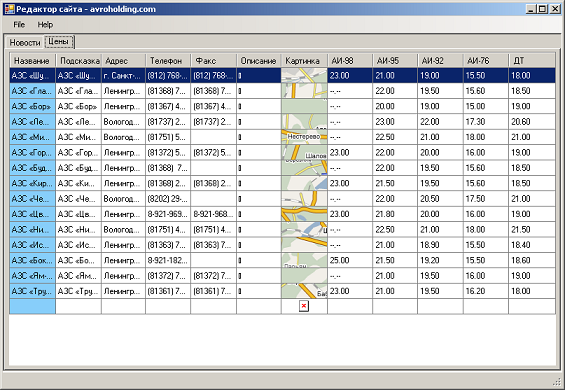This screenshot has width=565, height=390.
Task: Click the 8-921-969... phone cell
Action: [x=168, y=214]
